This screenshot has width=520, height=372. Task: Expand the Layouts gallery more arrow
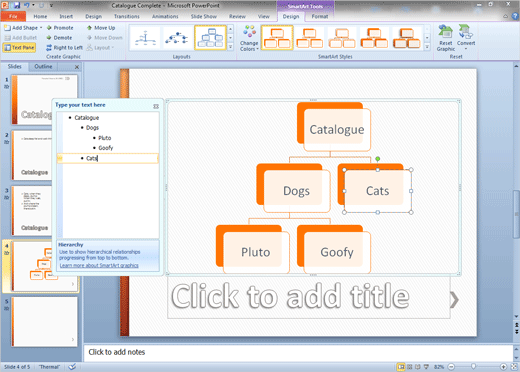click(x=230, y=47)
